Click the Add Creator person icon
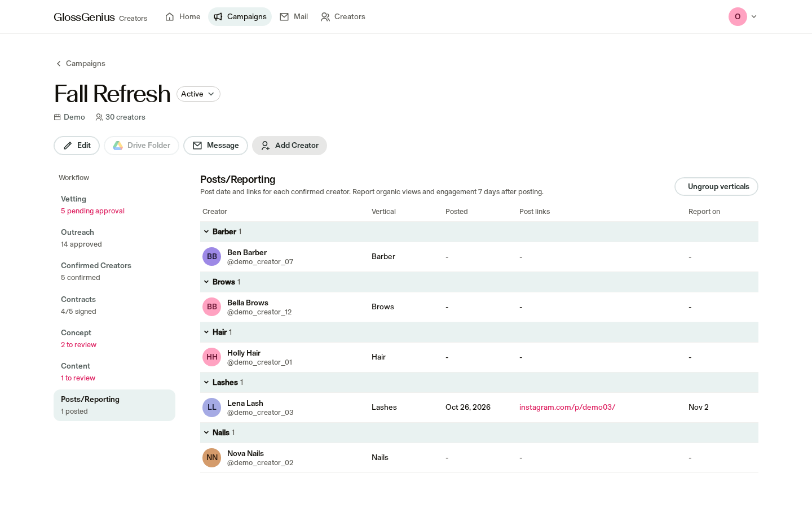Screen dimensions: 812x508 tap(265, 146)
